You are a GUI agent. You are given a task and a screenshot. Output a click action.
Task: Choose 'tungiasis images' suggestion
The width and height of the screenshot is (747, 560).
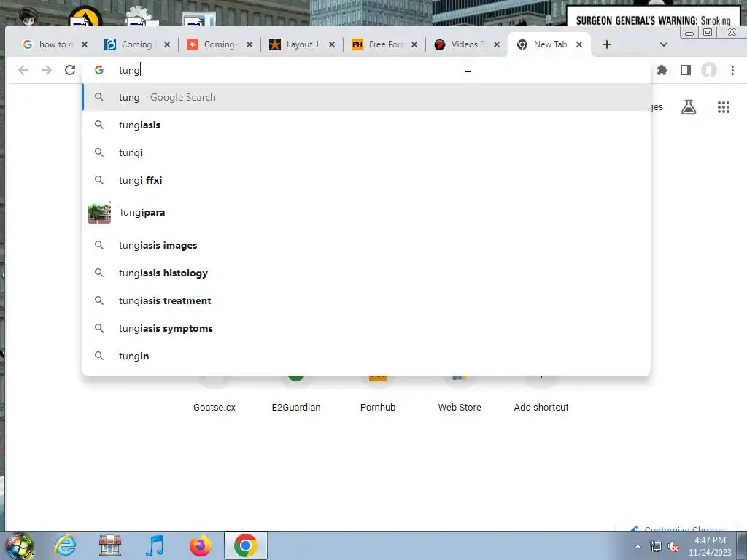366,245
